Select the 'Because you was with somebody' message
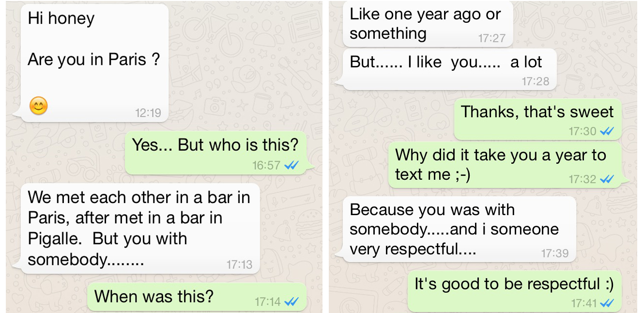This screenshot has width=644, height=313. [x=458, y=229]
